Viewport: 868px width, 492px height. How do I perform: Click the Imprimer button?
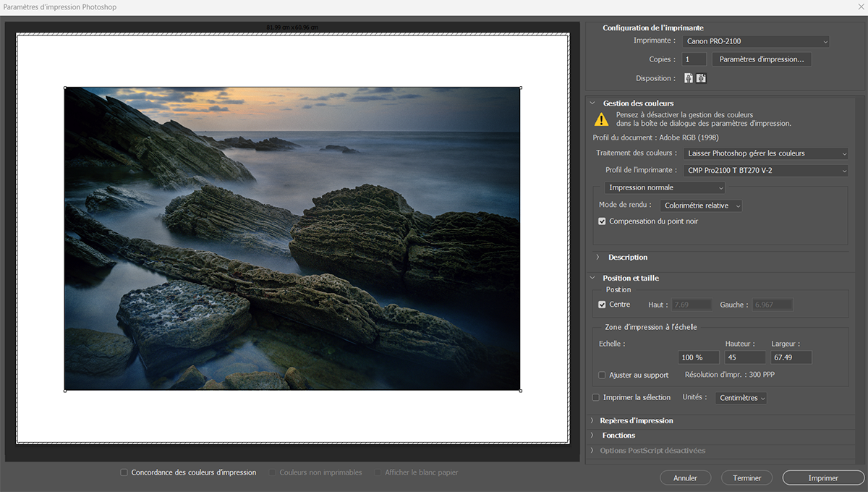tap(823, 478)
